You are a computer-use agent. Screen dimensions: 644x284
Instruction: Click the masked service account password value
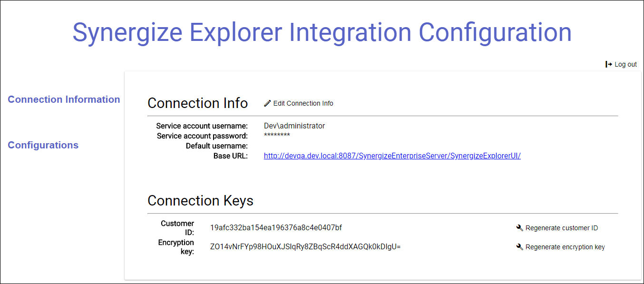[277, 136]
